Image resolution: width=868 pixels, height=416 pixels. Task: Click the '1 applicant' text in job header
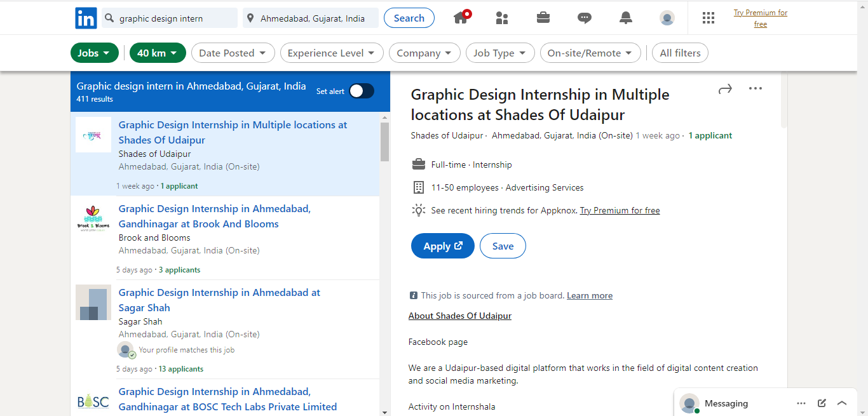710,135
